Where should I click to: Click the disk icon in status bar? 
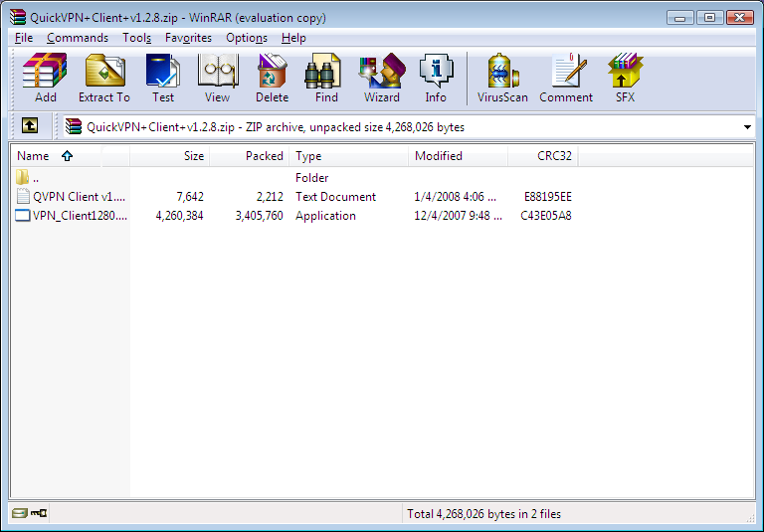click(20, 513)
